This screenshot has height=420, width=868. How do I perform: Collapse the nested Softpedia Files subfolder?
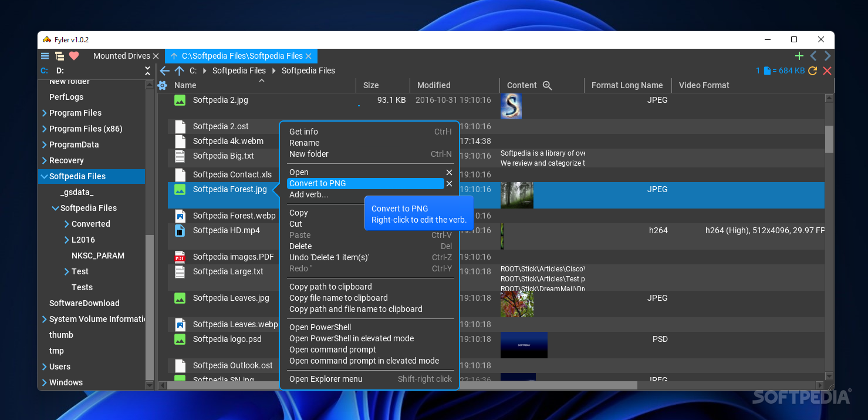click(55, 208)
